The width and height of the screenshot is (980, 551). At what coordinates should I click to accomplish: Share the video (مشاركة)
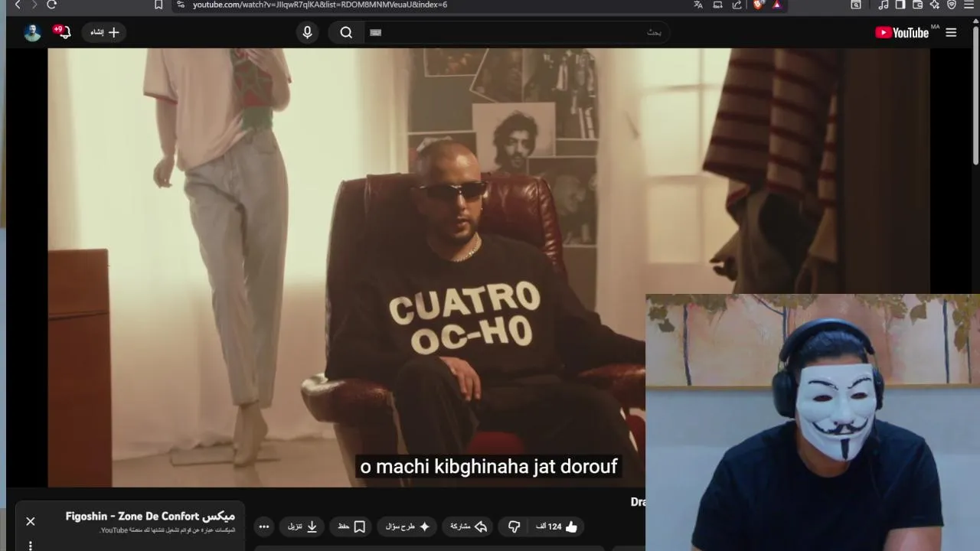[x=469, y=527]
